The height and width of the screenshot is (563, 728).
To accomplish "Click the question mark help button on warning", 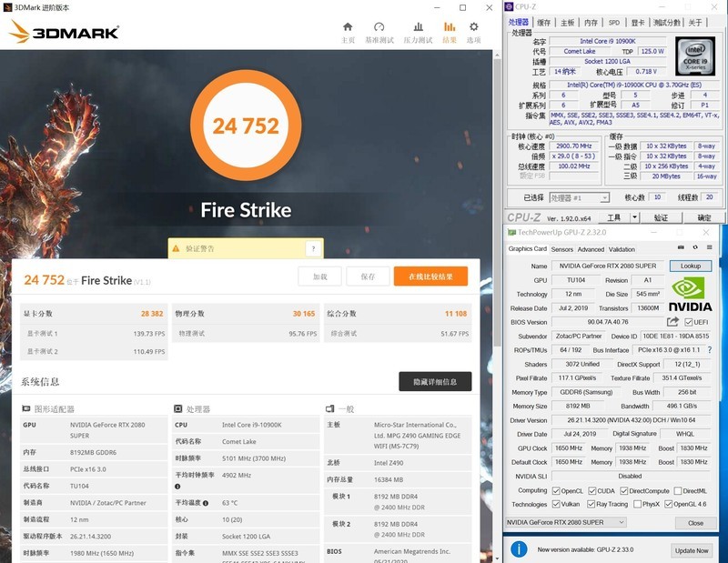I will point(313,249).
